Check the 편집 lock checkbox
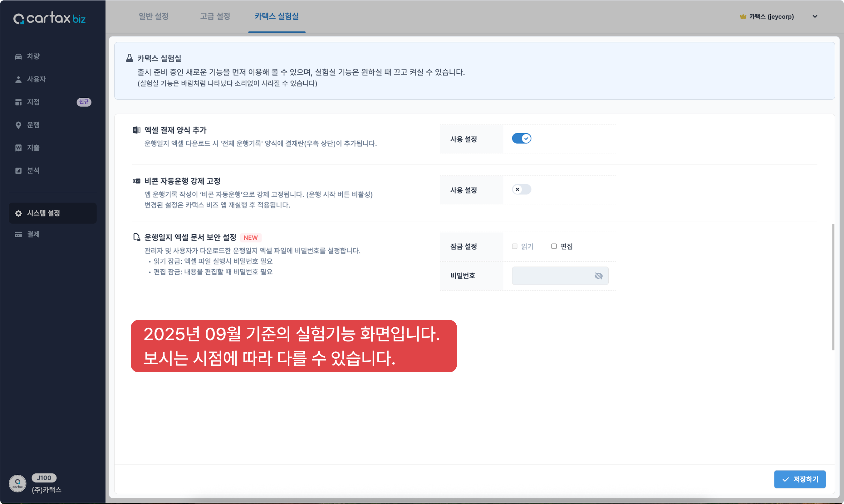Viewport: 844px width, 504px height. (x=554, y=246)
